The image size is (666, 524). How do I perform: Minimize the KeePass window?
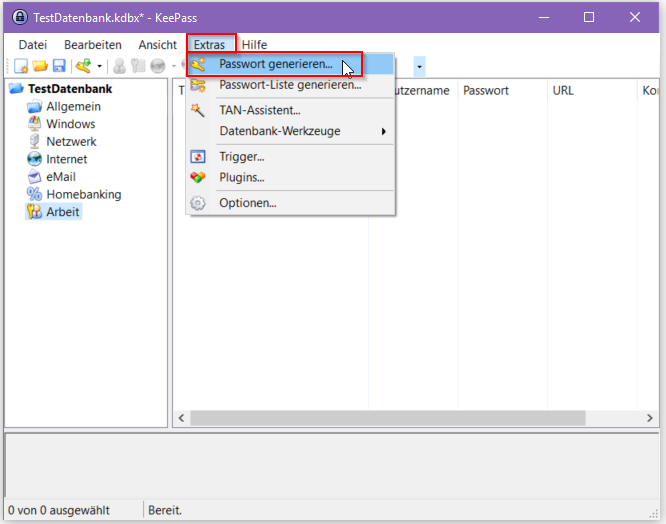pyautogui.click(x=544, y=17)
